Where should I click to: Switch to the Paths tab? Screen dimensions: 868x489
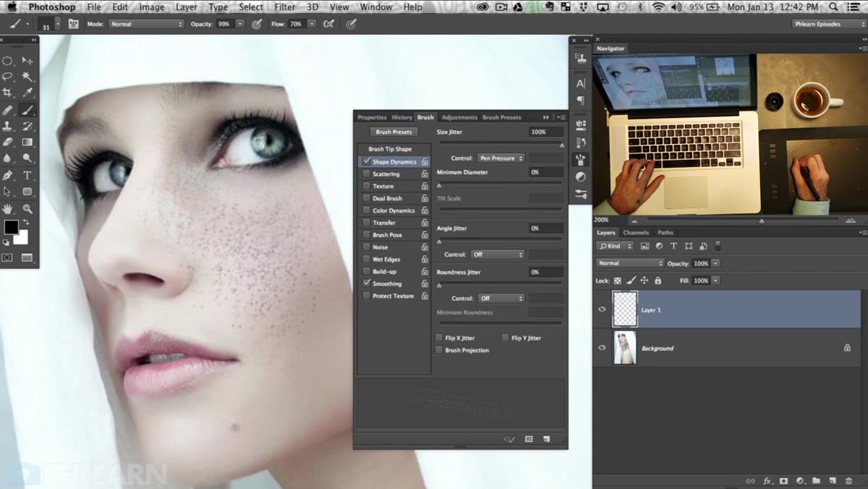(665, 233)
